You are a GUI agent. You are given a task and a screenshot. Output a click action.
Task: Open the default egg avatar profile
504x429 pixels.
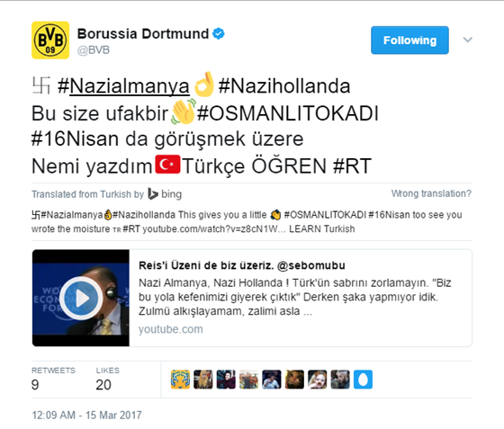364,380
